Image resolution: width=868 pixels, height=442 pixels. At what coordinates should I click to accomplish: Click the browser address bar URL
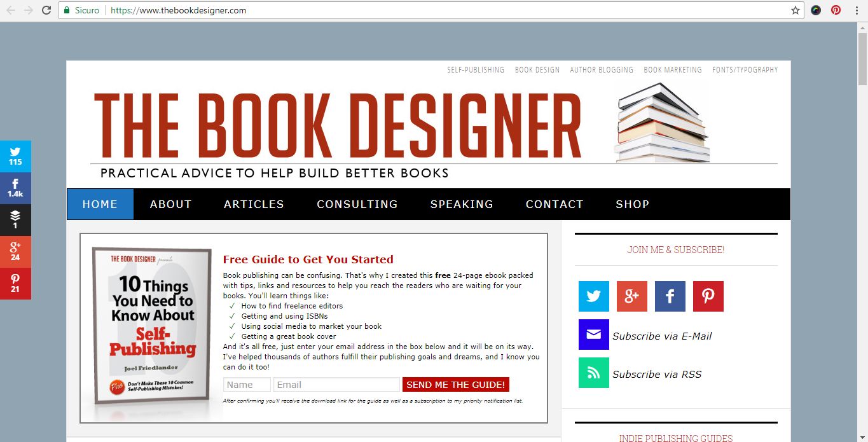tap(178, 10)
